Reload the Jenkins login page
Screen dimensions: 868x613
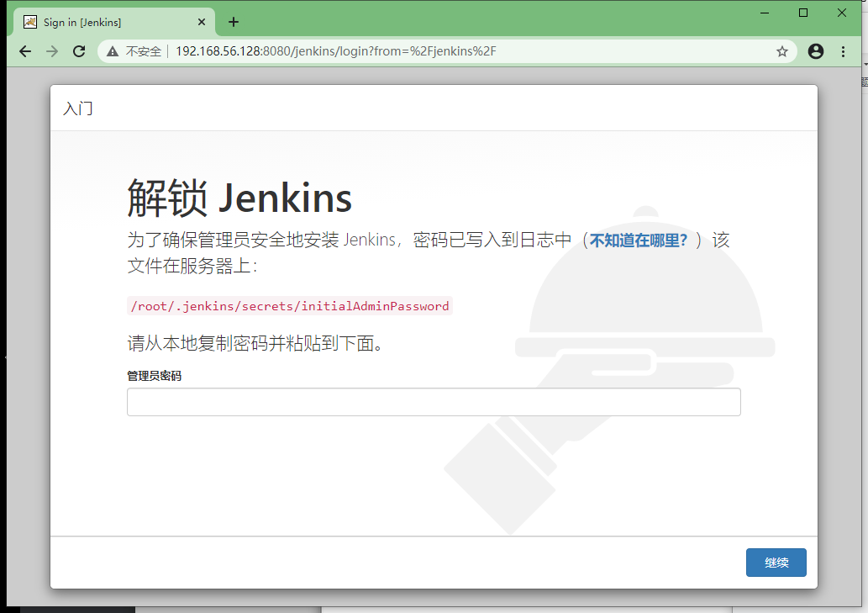pos(79,51)
